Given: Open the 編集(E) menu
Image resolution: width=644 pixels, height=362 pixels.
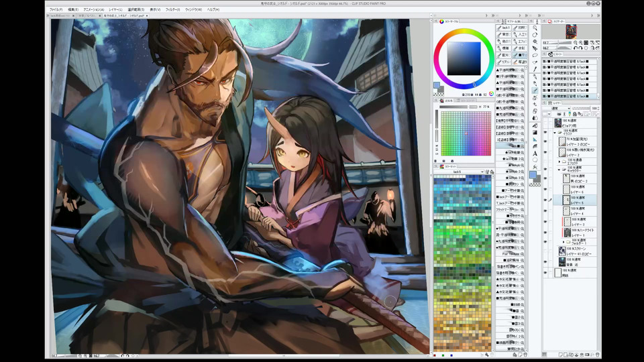Looking at the screenshot, I should pos(73,9).
